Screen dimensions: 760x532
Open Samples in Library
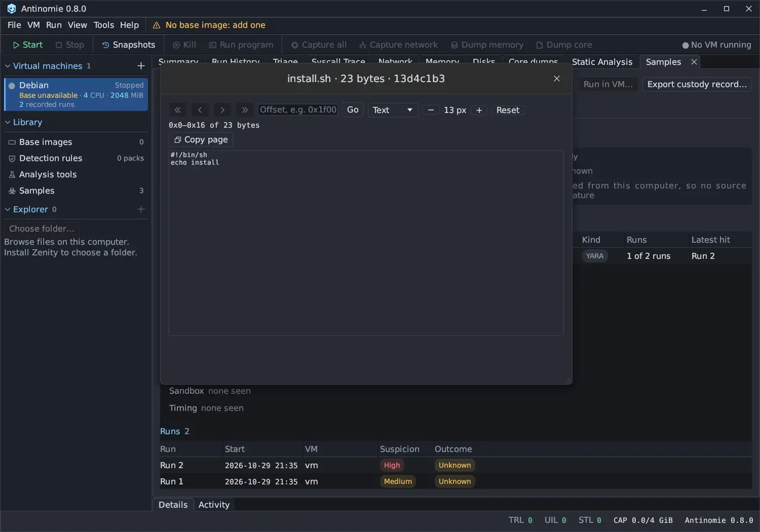pyautogui.click(x=76, y=191)
